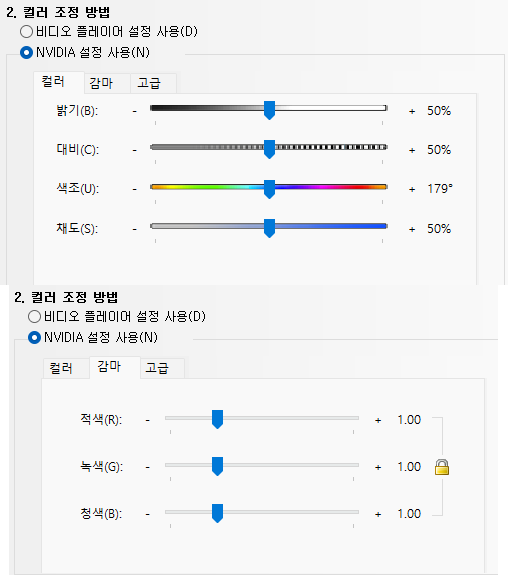Click the brightness (밝기) slider thumb

[270, 110]
